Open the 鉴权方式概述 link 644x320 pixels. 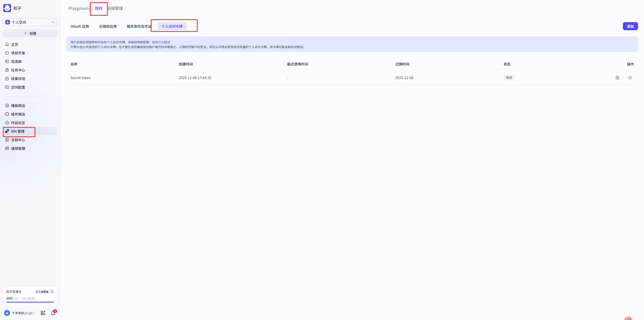[x=161, y=42]
